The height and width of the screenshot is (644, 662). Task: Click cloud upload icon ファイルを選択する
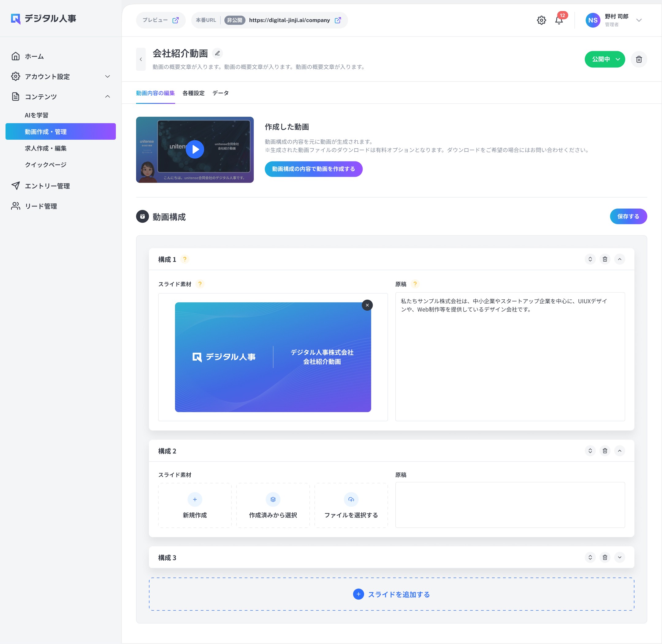click(351, 499)
